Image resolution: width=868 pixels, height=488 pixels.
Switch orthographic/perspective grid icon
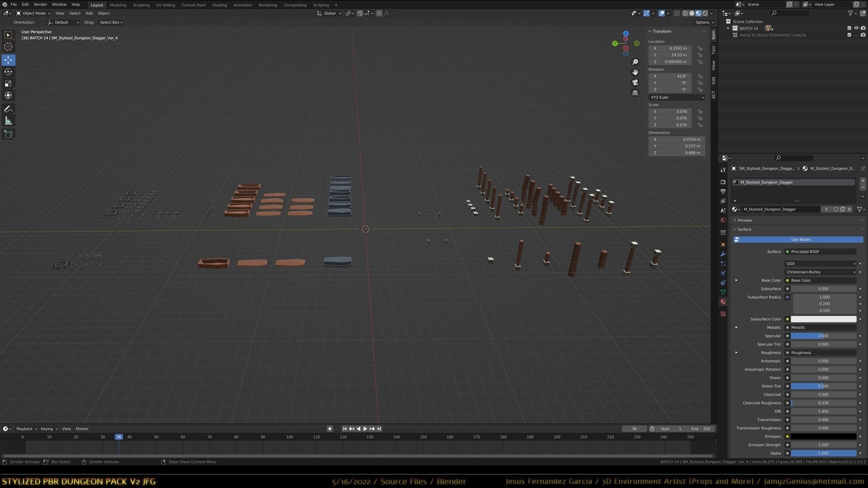tap(635, 93)
